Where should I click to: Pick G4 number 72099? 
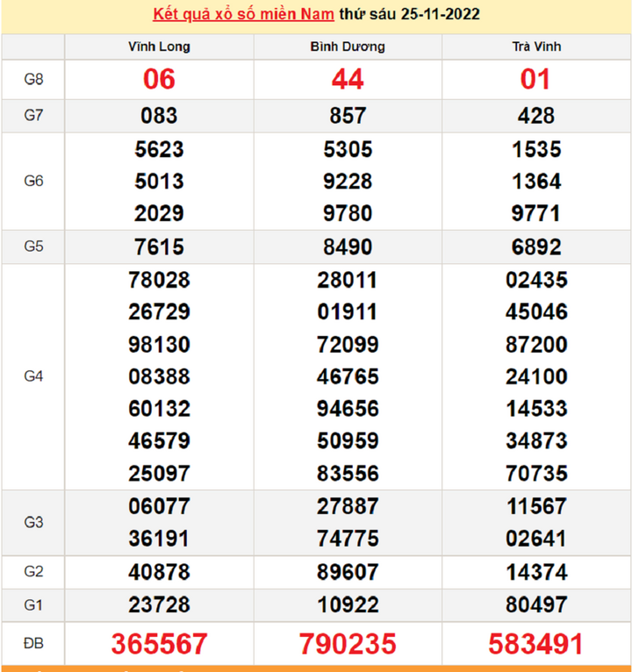click(348, 345)
